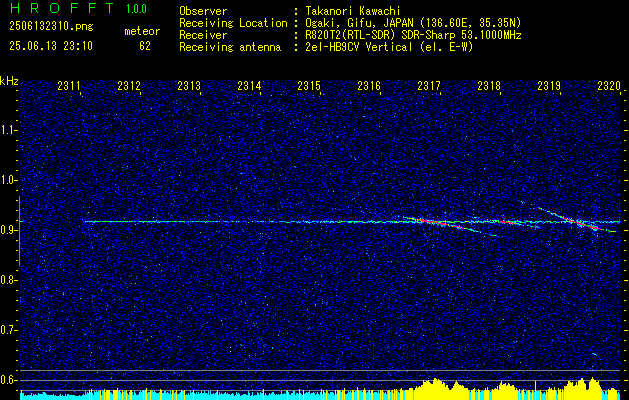Image resolution: width=629 pixels, height=400 pixels.
Task: Click the 2el-HB9CV Vertical antenna text
Action: click(x=389, y=47)
